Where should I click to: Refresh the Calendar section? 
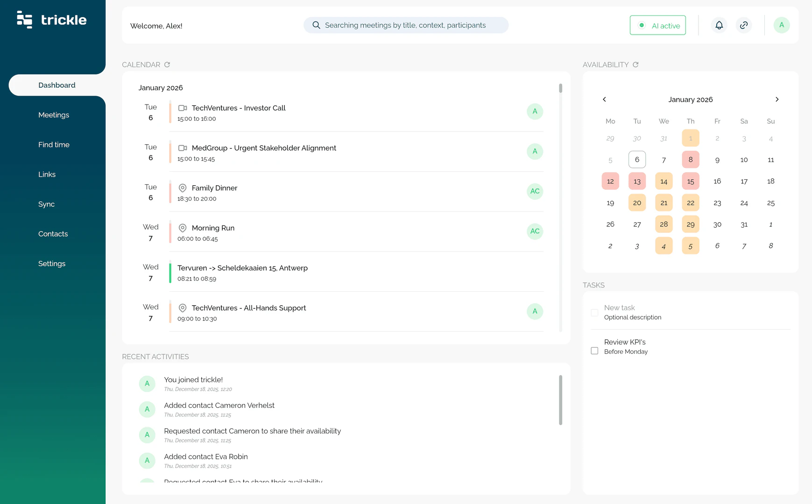(x=167, y=64)
